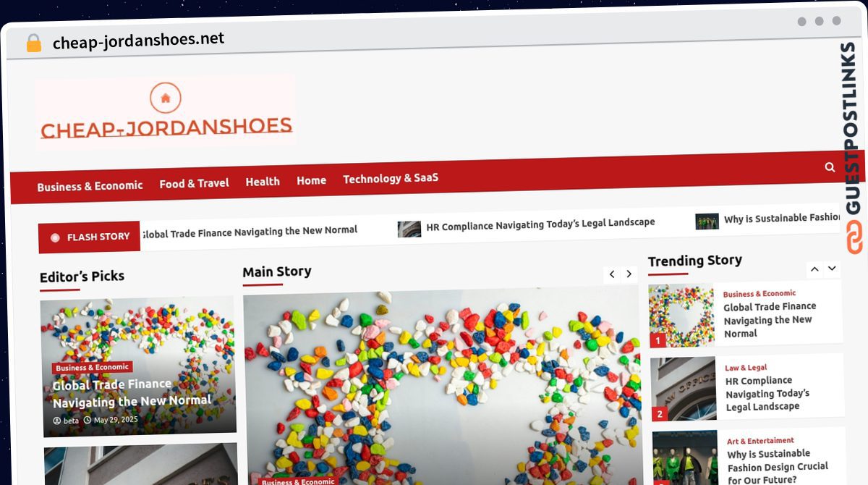Image resolution: width=868 pixels, height=485 pixels.
Task: Open the Food & Travel menu item
Action: [194, 184]
